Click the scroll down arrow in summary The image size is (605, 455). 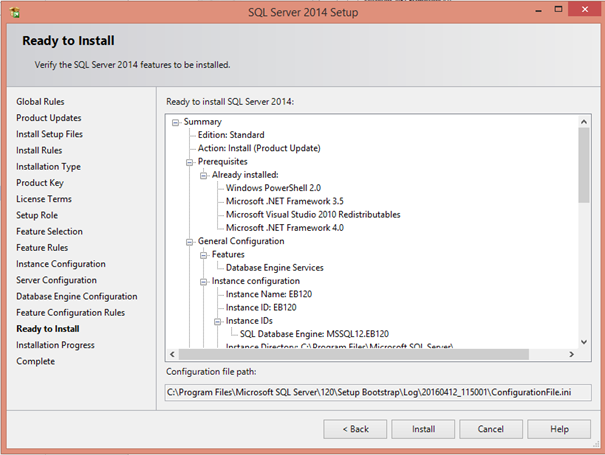pyautogui.click(x=584, y=342)
